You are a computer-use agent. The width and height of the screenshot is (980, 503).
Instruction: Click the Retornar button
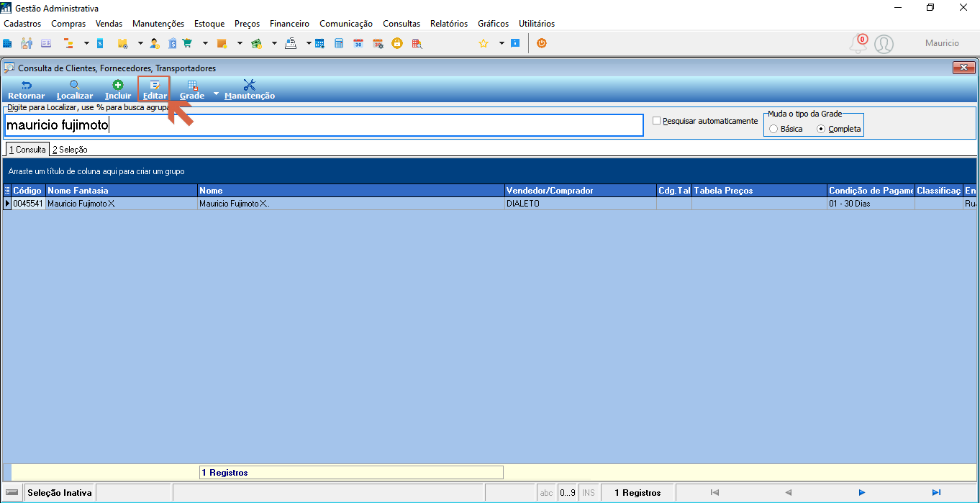[x=27, y=90]
